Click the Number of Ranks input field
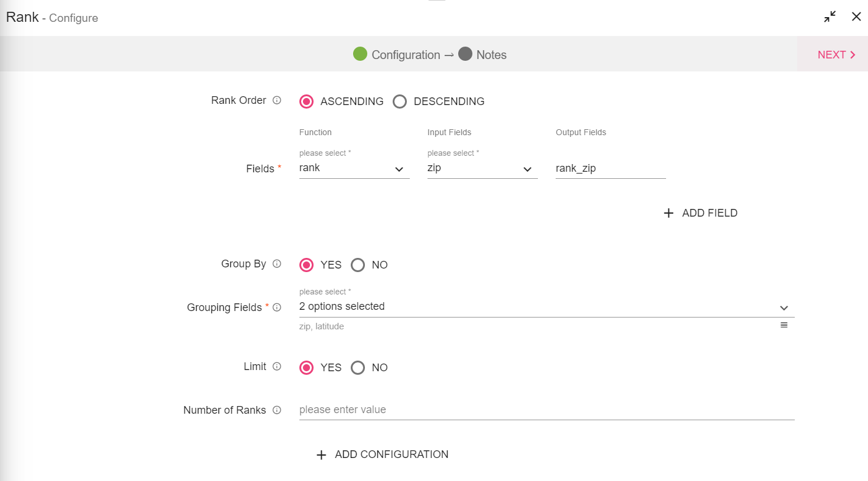868x481 pixels. (546, 410)
